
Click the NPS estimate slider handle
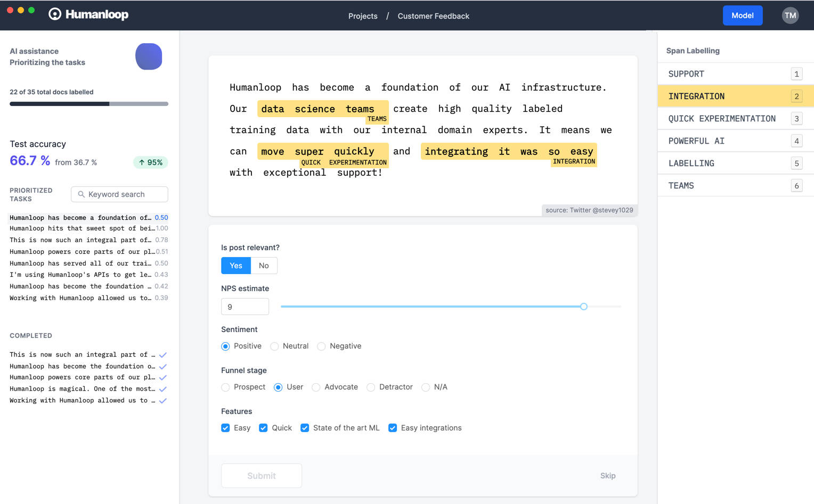click(583, 307)
